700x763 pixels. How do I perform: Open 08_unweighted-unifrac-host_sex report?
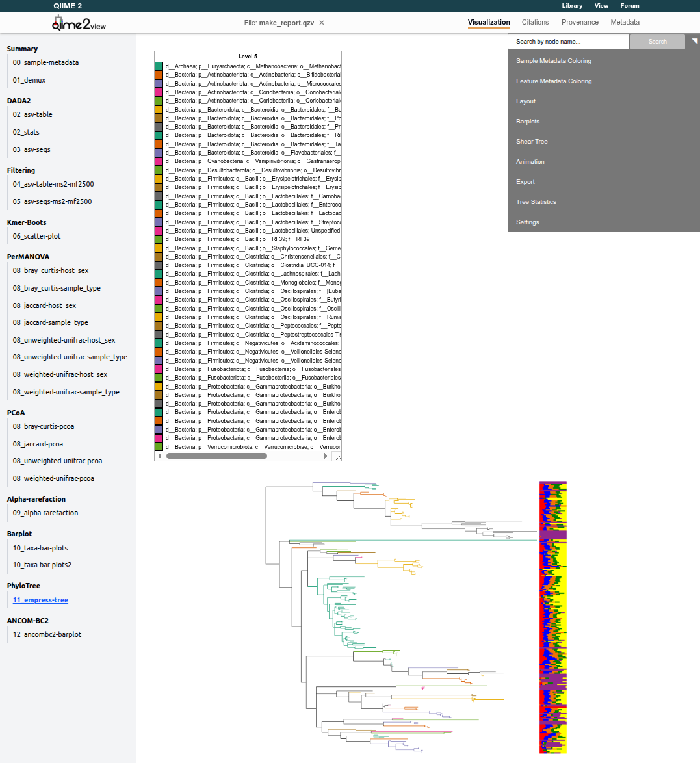pyautogui.click(x=64, y=340)
